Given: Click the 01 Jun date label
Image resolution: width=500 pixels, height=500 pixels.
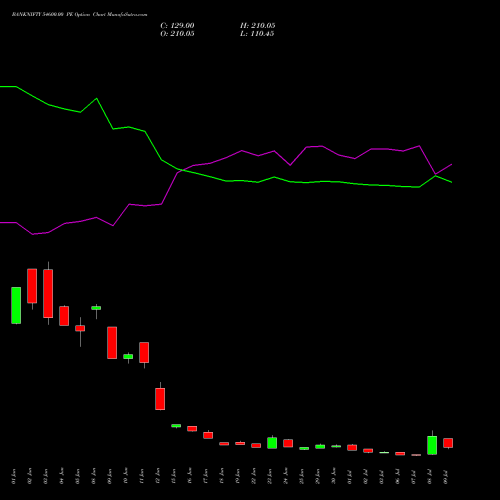Looking at the screenshot, I should tap(14, 476).
